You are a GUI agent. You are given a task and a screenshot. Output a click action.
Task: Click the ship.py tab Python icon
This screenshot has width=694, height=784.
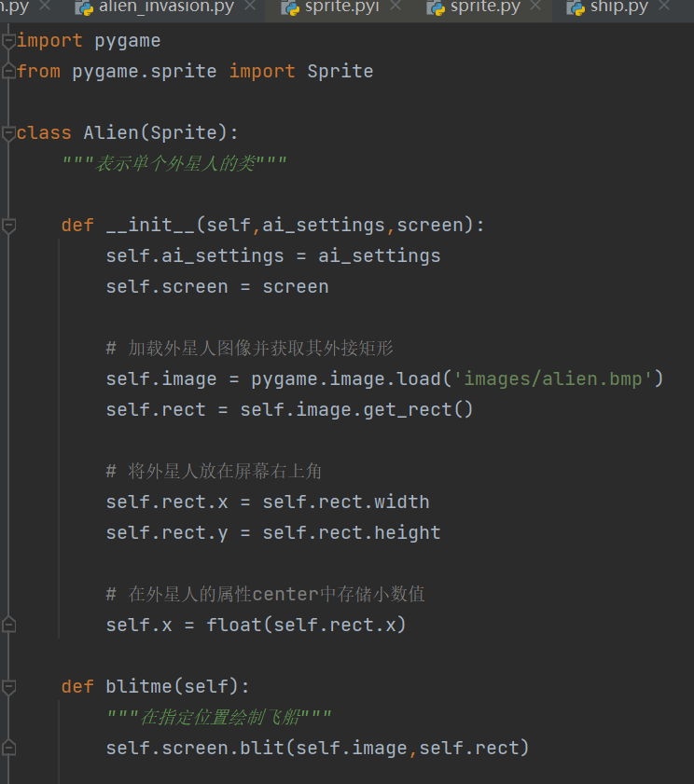576,7
